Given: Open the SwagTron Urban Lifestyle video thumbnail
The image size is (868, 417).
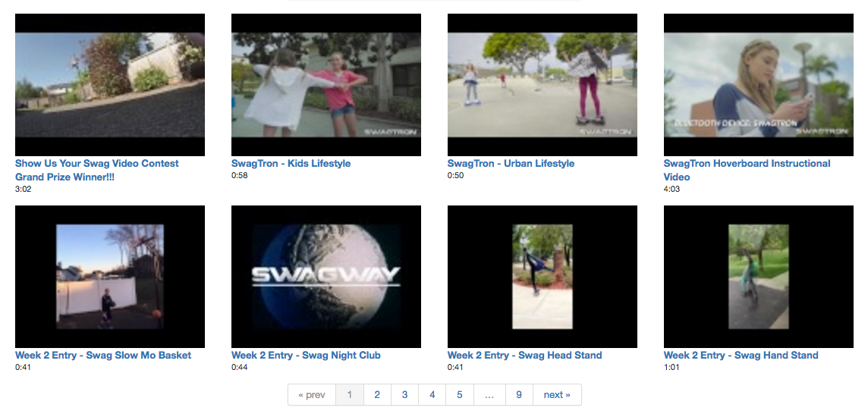Looking at the screenshot, I should pyautogui.click(x=542, y=85).
